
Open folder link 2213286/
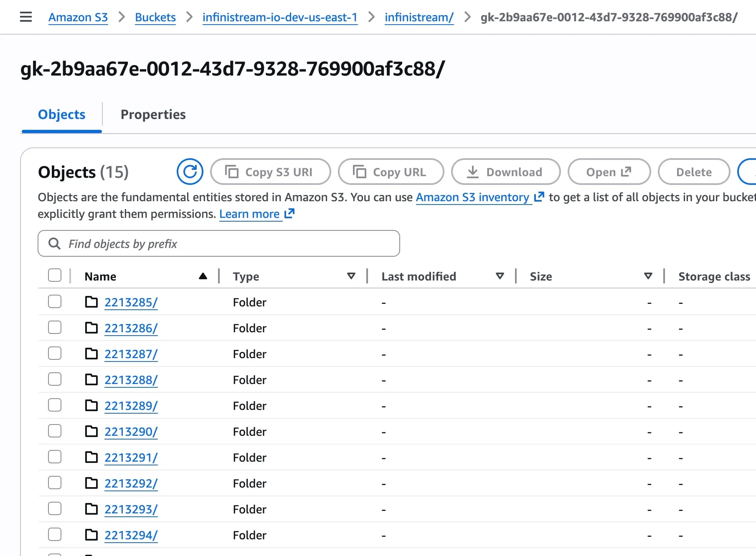click(x=131, y=328)
